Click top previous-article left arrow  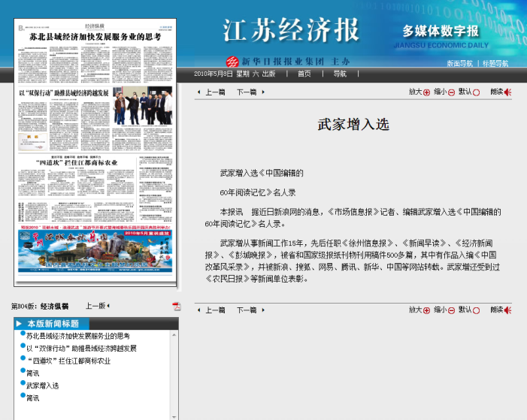pos(199,92)
